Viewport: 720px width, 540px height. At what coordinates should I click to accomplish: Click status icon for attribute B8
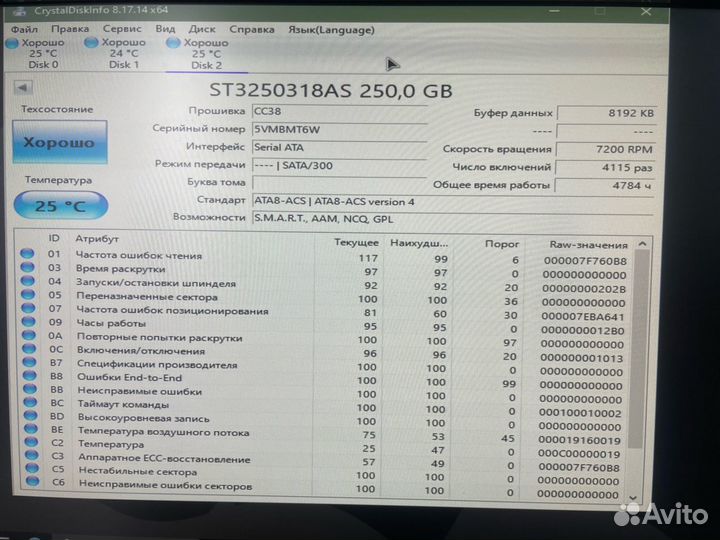pos(29,375)
